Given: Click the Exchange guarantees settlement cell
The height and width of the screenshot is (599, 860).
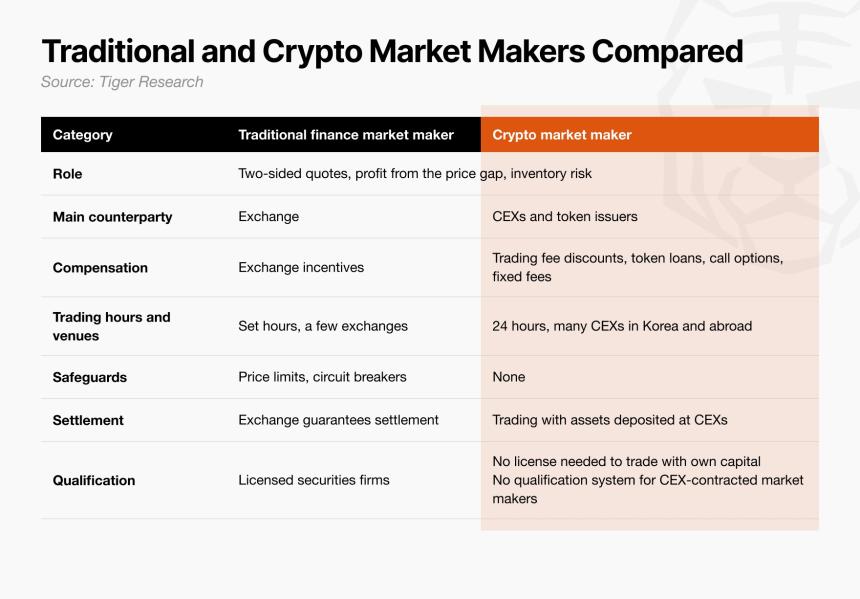Looking at the screenshot, I should tap(338, 420).
